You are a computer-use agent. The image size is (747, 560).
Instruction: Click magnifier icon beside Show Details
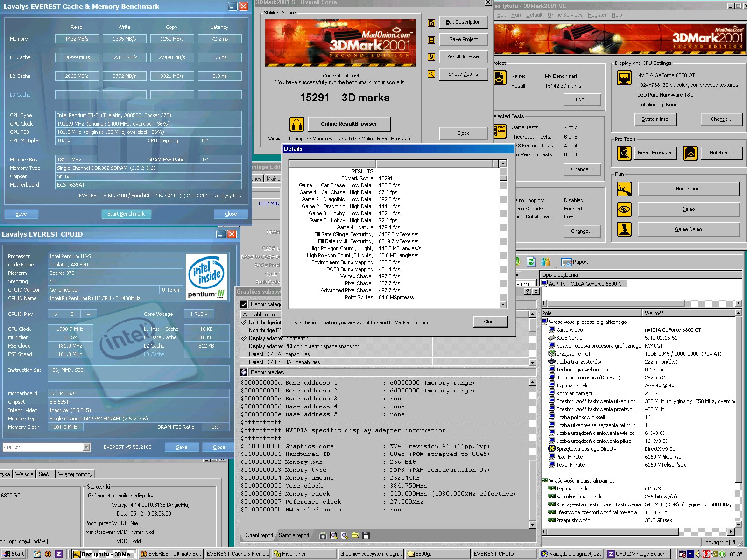431,74
